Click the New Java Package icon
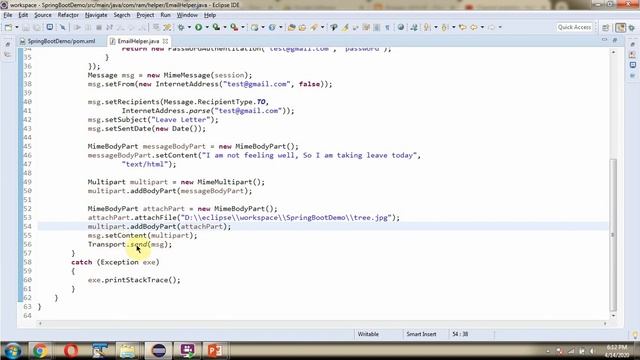 (x=255, y=27)
